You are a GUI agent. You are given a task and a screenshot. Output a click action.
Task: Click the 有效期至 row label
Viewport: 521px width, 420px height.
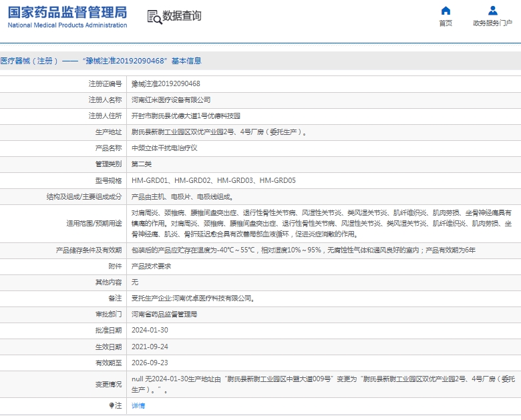[109, 363]
